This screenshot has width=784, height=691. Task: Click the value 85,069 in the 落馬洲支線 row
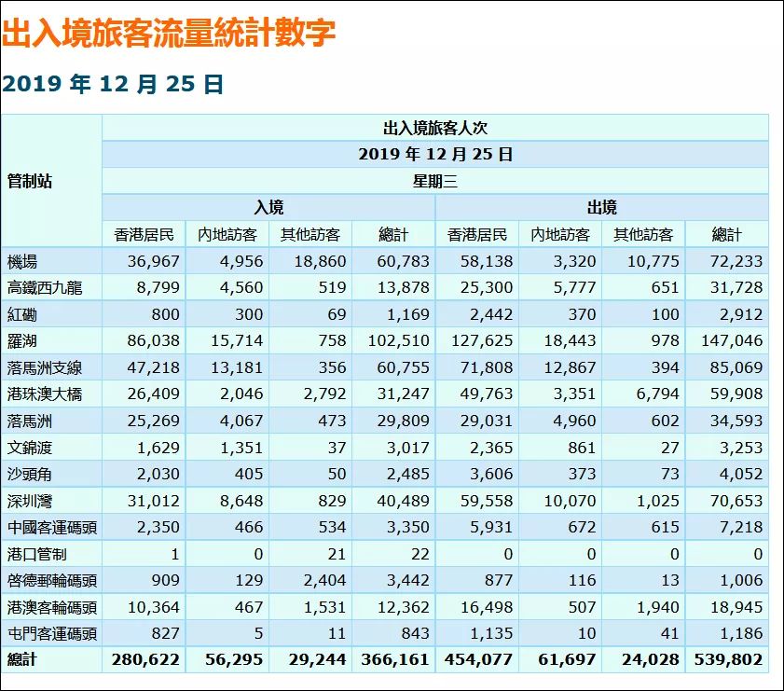(x=736, y=368)
